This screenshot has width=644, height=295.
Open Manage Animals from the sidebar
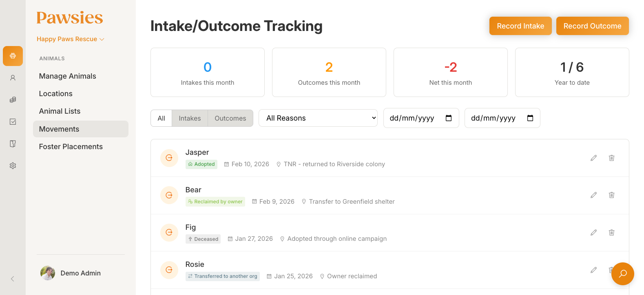pyautogui.click(x=67, y=76)
